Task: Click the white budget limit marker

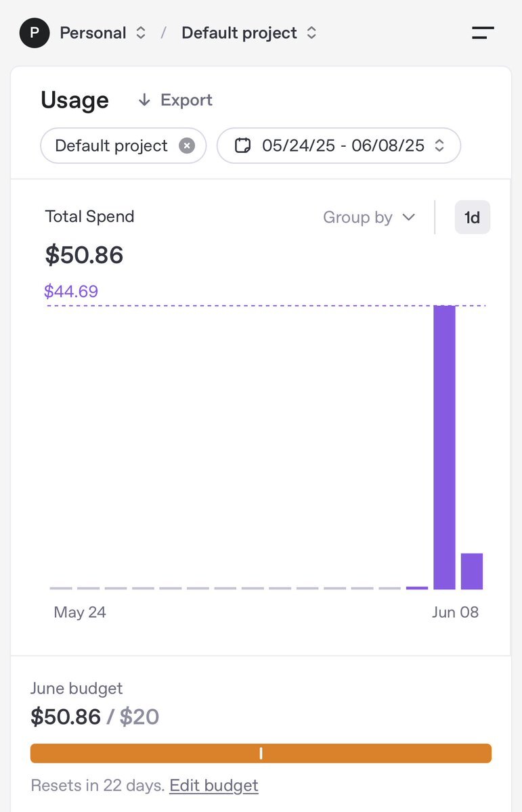Action: pyautogui.click(x=261, y=753)
